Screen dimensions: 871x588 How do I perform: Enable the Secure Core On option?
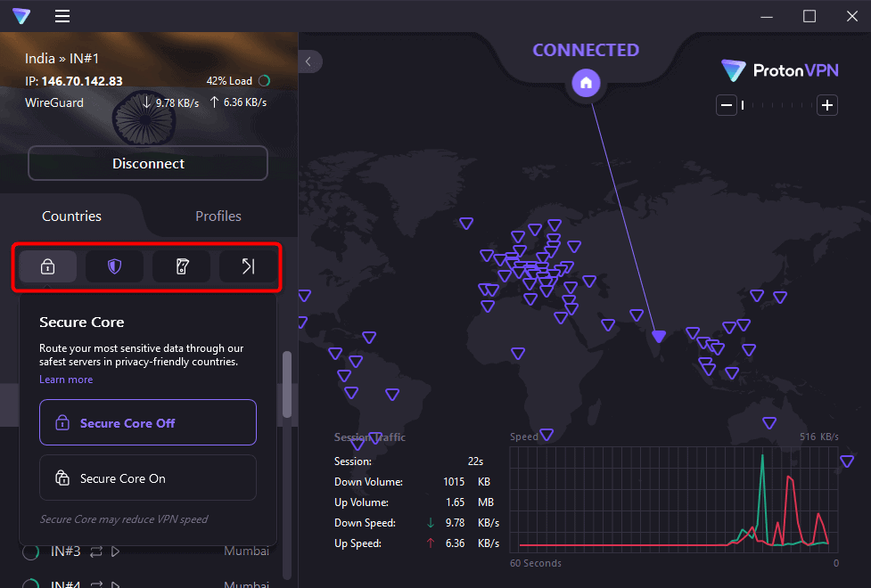pos(148,478)
